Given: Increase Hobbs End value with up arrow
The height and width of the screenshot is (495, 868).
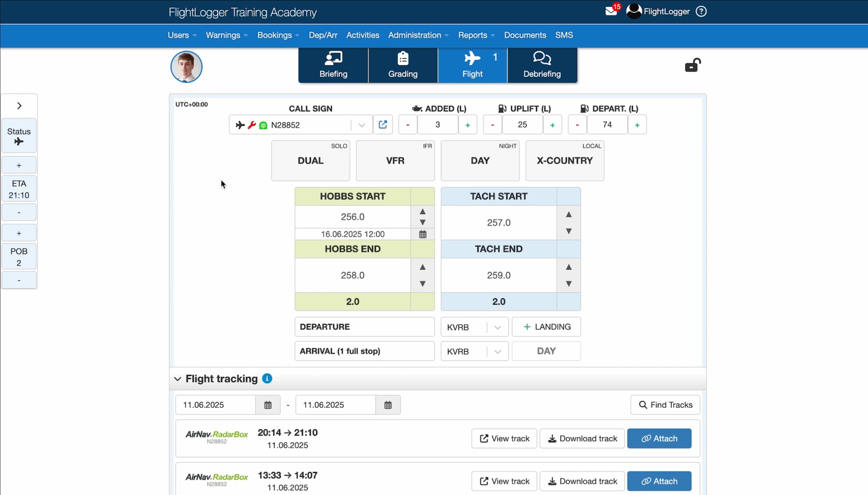Looking at the screenshot, I should pos(423,267).
